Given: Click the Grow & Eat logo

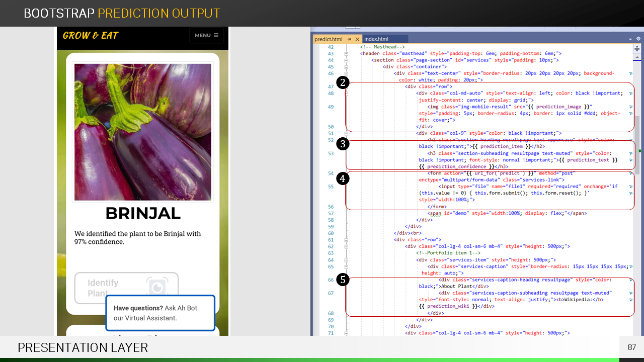Looking at the screenshot, I should tap(91, 35).
